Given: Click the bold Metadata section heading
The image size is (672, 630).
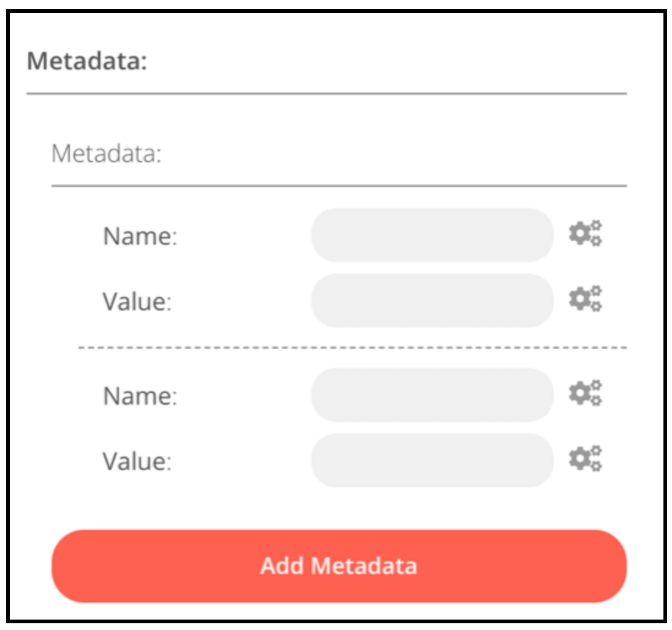Looking at the screenshot, I should (87, 62).
